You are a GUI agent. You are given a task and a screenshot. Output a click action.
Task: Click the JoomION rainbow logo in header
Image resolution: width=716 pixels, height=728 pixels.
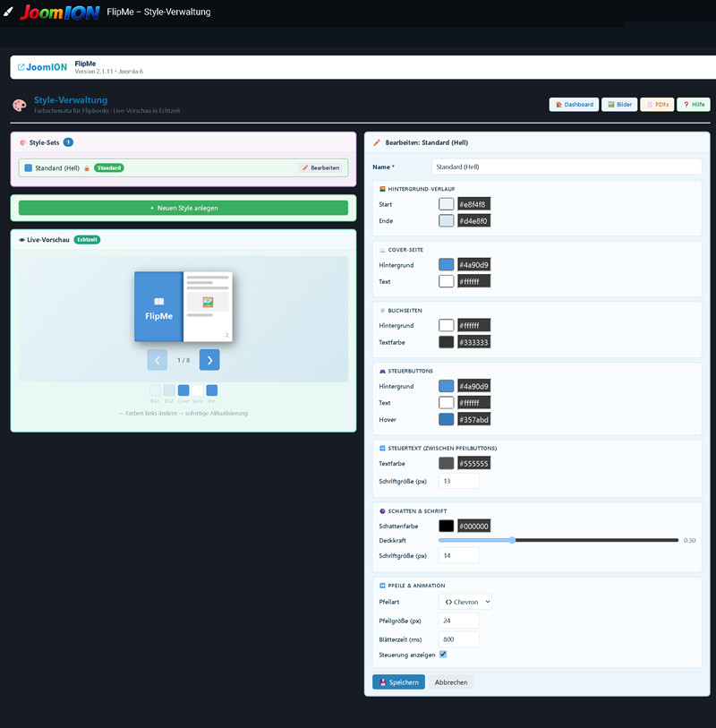(59, 12)
